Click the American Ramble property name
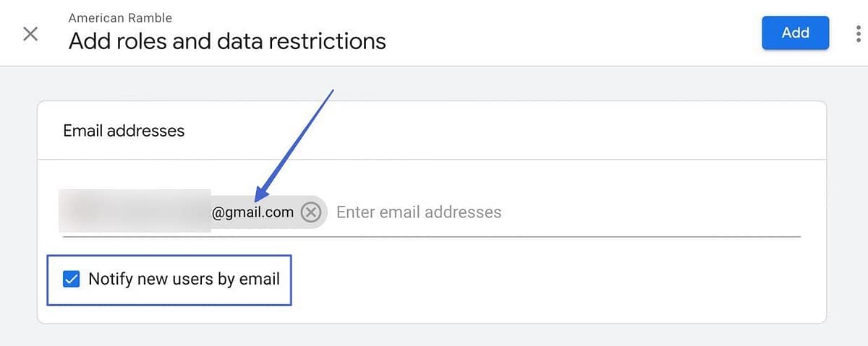Viewport: 868px width, 346px height. tap(120, 17)
